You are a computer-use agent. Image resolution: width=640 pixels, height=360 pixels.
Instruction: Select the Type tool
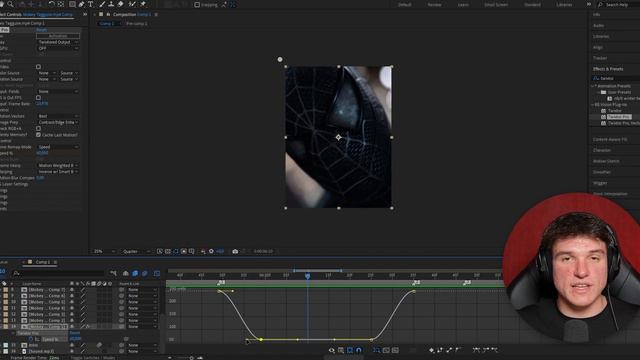91,4
